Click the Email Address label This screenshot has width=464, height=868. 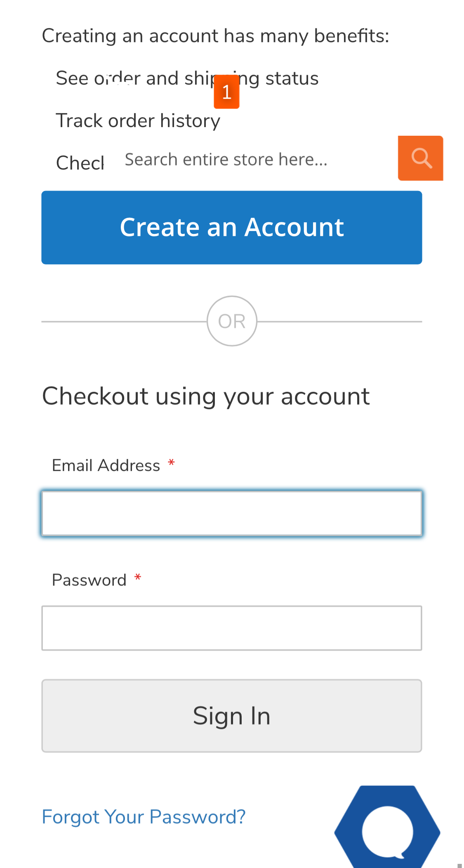point(106,465)
